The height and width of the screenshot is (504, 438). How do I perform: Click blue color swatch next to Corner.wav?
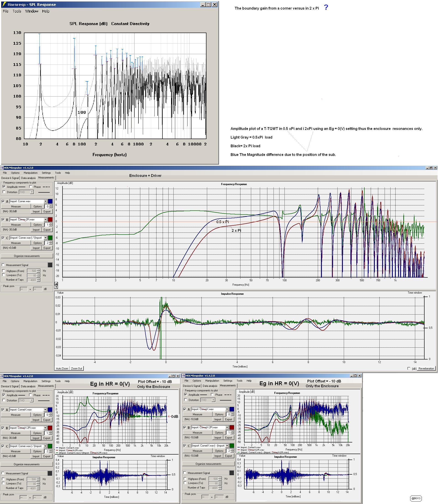50,201
